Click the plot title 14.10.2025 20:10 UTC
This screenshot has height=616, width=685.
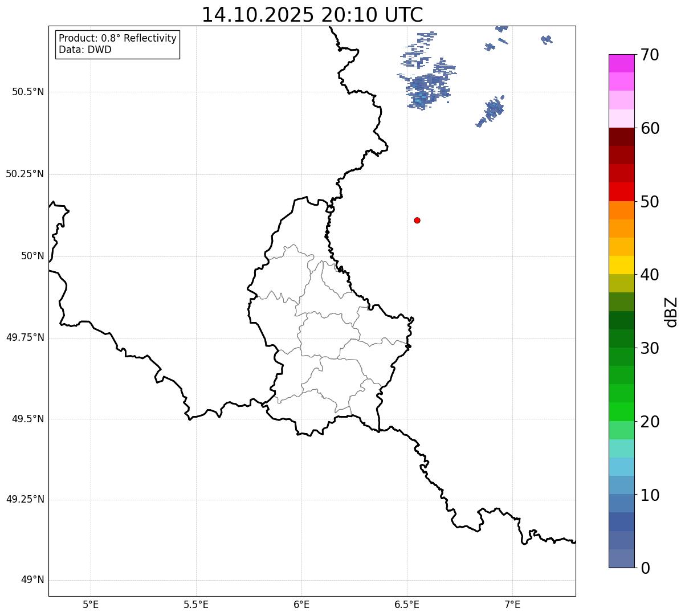(x=312, y=14)
